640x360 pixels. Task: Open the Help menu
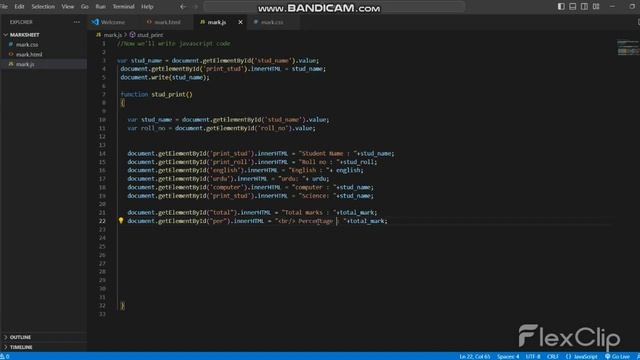point(147,7)
